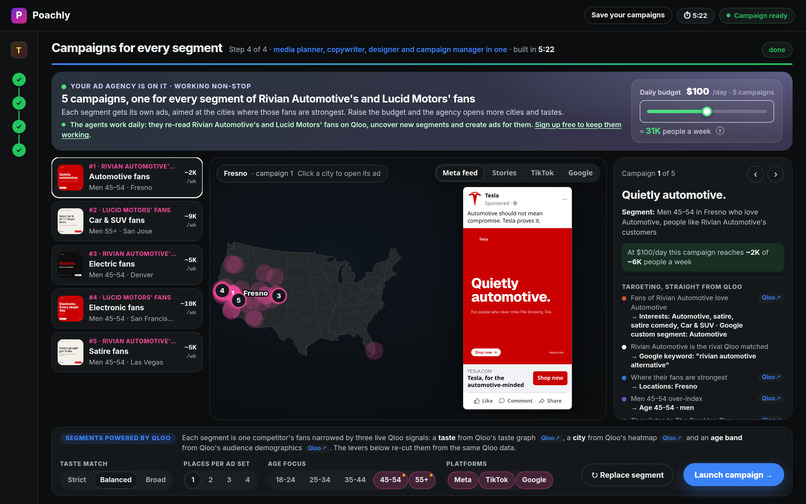The width and height of the screenshot is (806, 504).
Task: Click the done badge
Action: click(777, 50)
